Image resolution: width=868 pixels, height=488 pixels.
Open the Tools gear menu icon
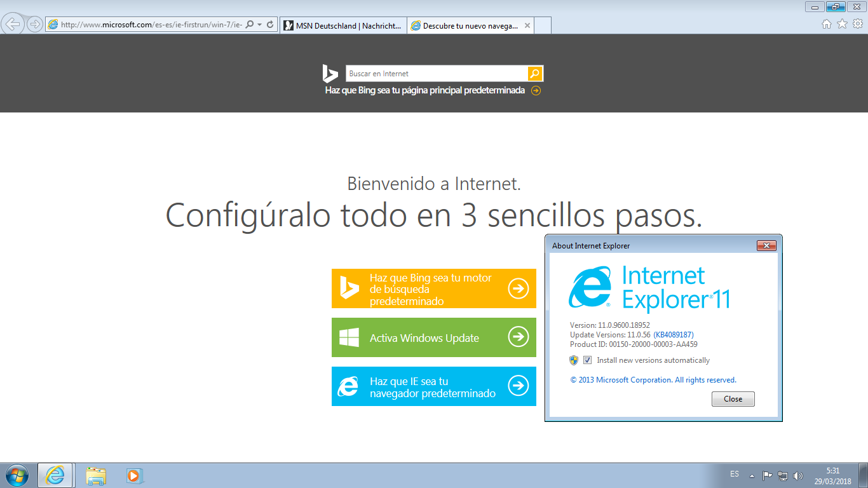pos(858,24)
